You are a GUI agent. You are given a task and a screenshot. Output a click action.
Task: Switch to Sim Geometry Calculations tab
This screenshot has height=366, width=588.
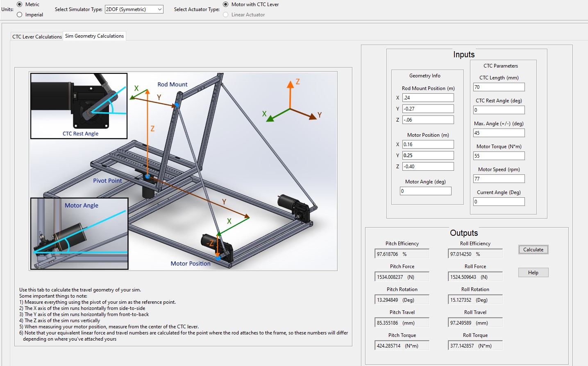(94, 36)
